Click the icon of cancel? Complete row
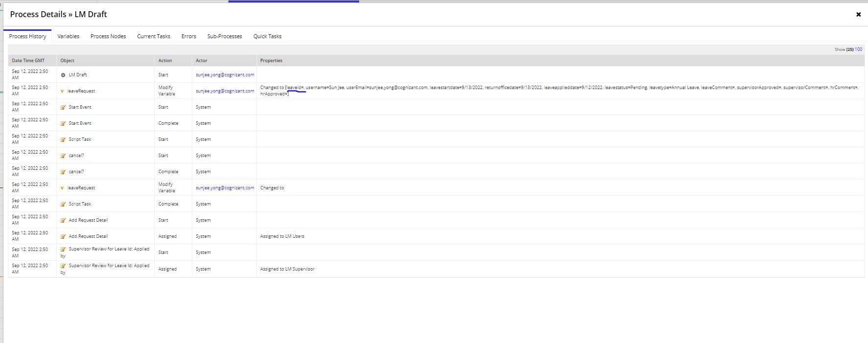Image resolution: width=868 pixels, height=343 pixels. (x=63, y=172)
